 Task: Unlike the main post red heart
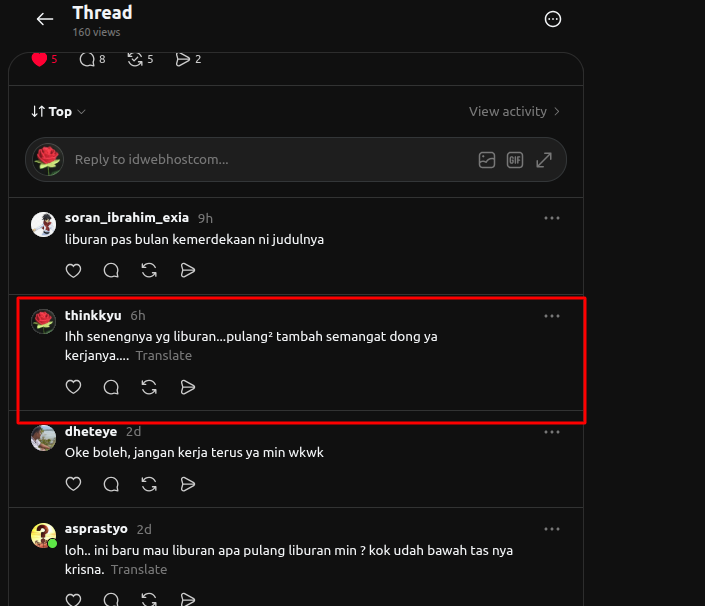(40, 59)
